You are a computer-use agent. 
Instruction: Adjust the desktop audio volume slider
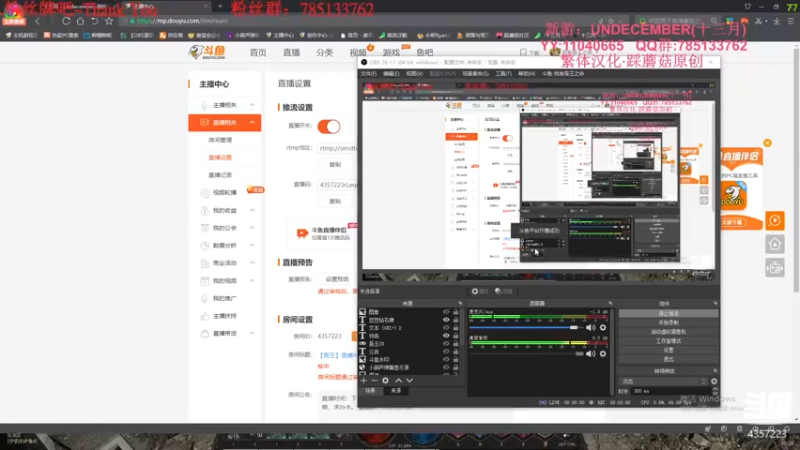526,354
